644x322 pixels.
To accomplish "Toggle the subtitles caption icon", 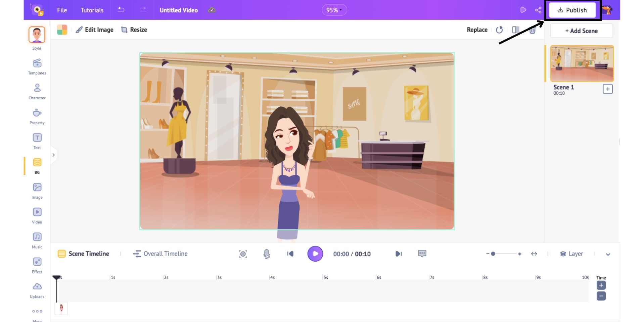I will pos(422,254).
